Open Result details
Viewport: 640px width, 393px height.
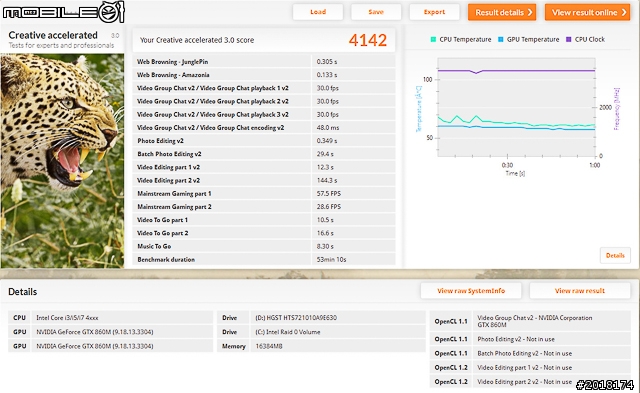(502, 12)
